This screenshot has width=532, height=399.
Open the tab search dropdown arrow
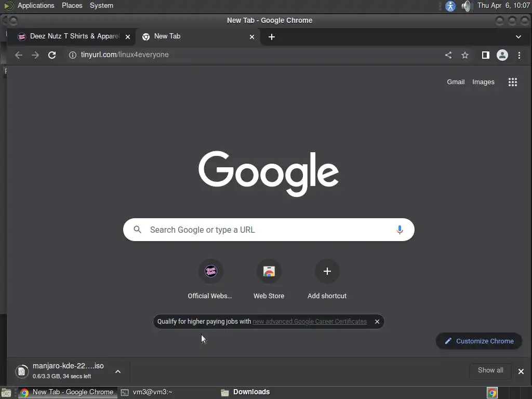(x=518, y=37)
